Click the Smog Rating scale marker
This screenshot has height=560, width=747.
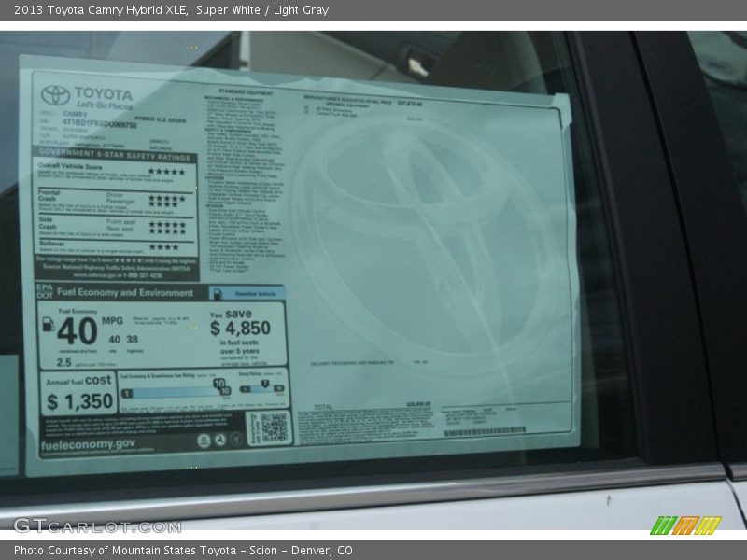point(263,385)
